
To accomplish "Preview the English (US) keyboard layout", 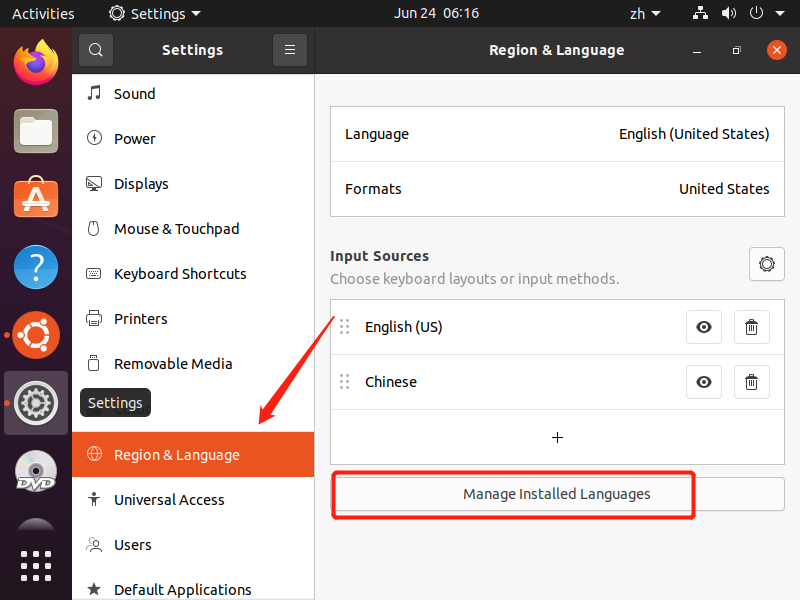I will tap(704, 327).
